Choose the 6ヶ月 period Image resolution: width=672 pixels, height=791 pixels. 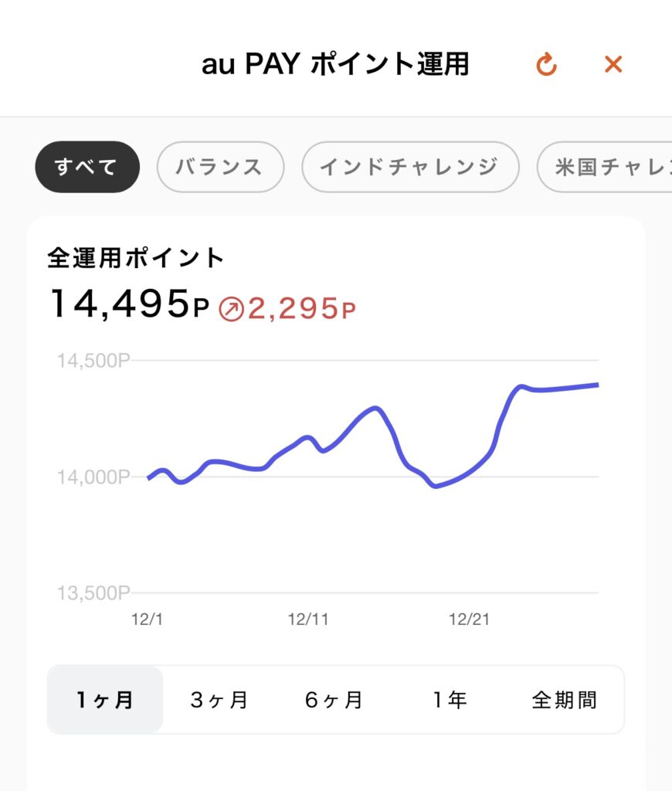pos(334,700)
